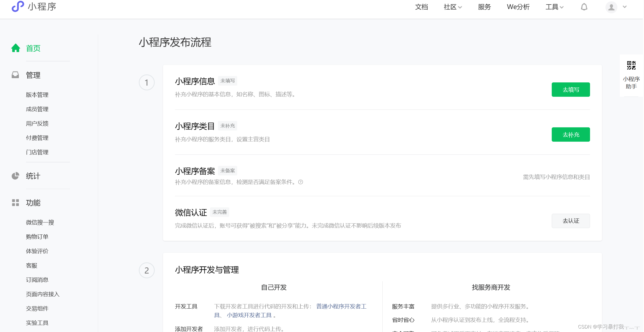The image size is (644, 332).
Task: Expand the 工具 dropdown menu
Action: [554, 7]
